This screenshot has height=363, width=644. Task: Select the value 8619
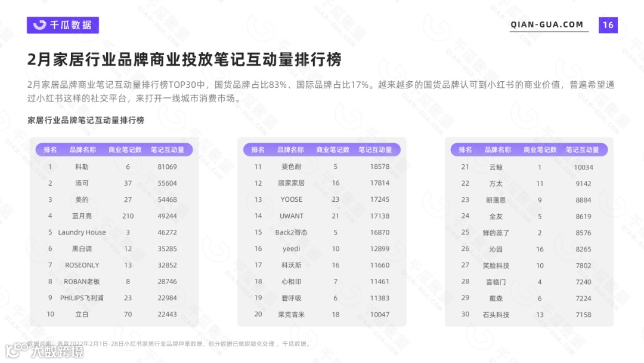(583, 216)
